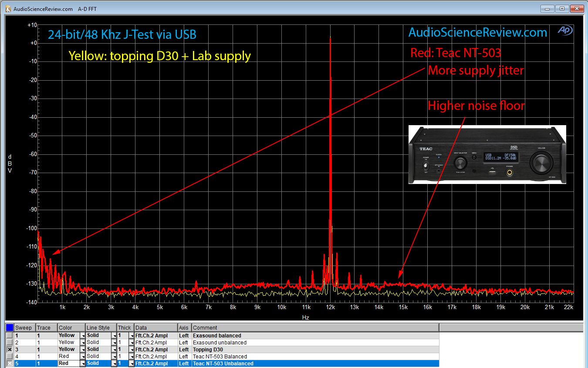
Task: Select the 'Topping D30' comment cell
Action: [x=315, y=350]
